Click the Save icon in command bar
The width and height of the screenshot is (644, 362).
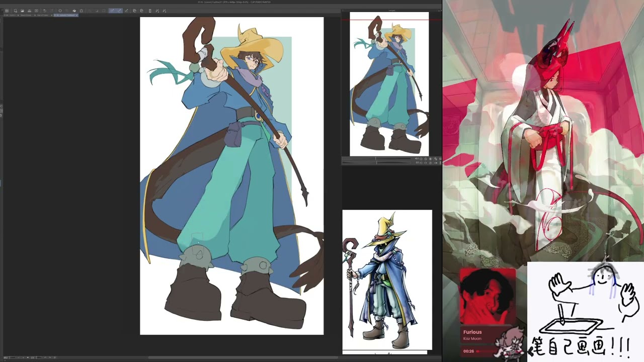29,11
